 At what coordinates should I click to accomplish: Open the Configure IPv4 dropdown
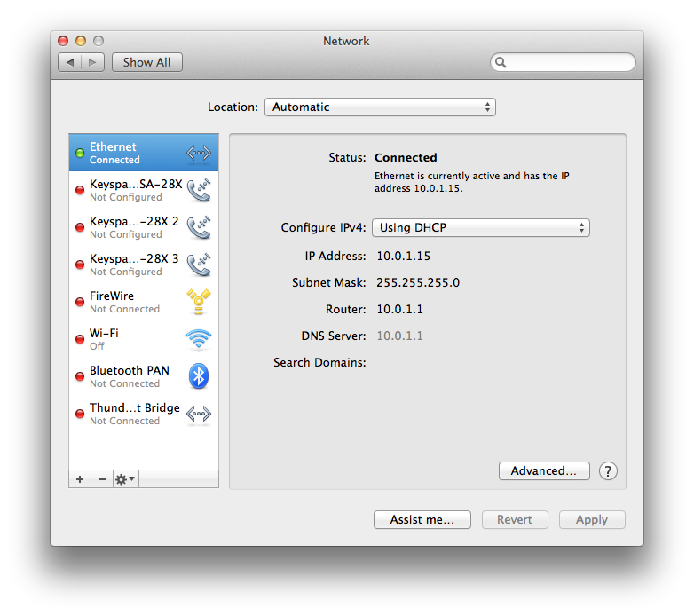(481, 228)
